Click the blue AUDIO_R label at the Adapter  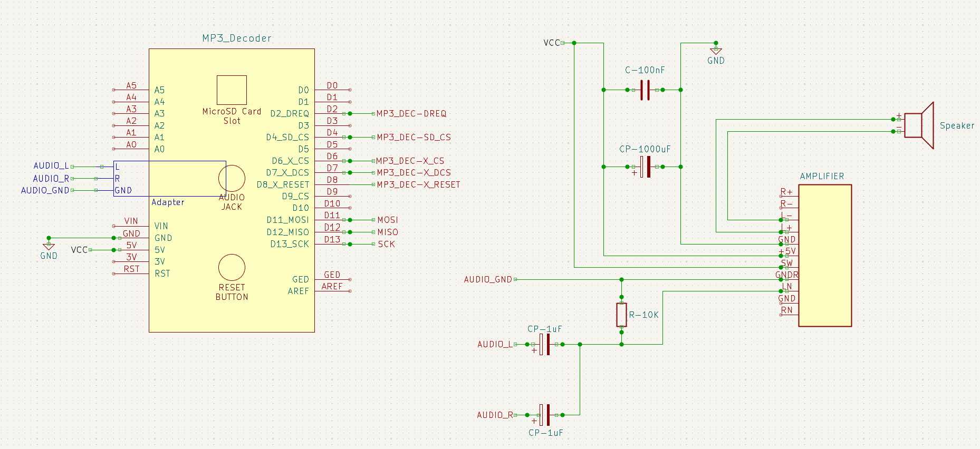(51, 179)
